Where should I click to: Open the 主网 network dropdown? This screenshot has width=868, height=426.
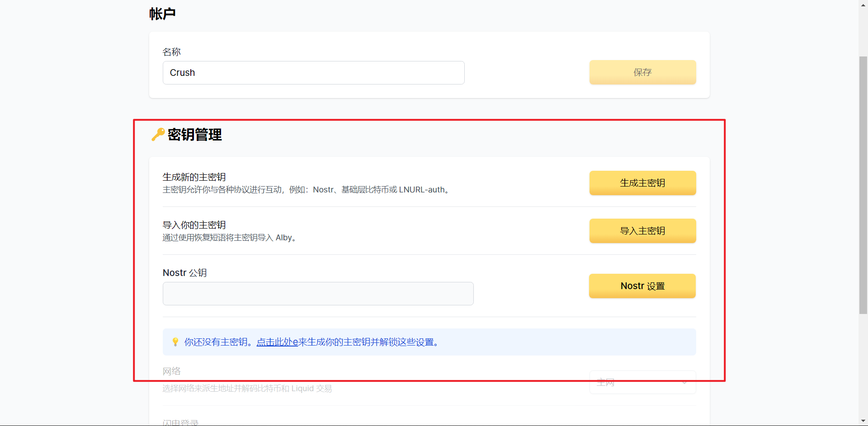click(x=642, y=382)
